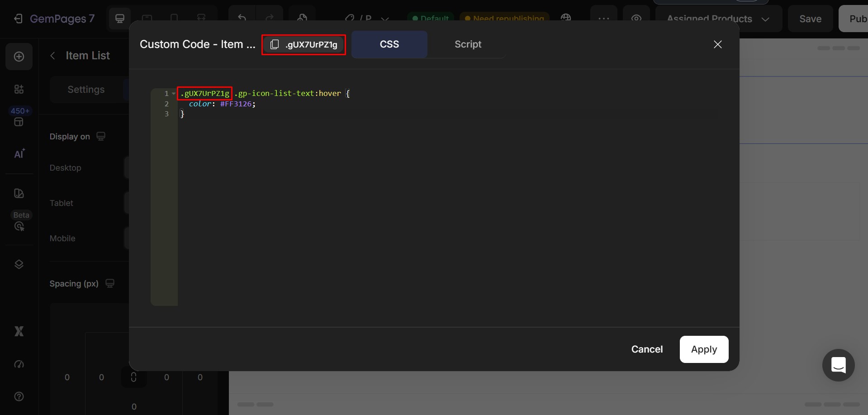The image size is (868, 415).
Task: Select the desktop device view icon
Action: click(120, 19)
